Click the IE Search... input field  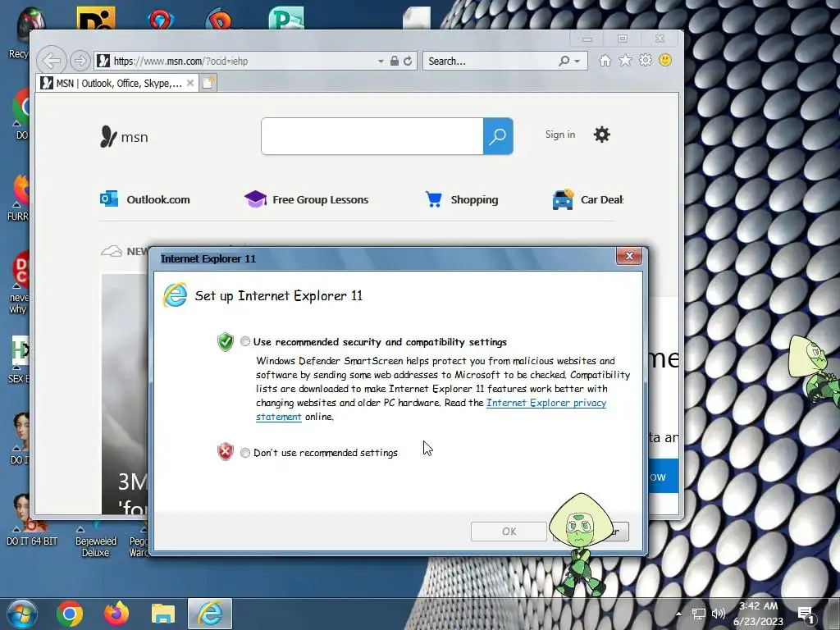pos(491,61)
